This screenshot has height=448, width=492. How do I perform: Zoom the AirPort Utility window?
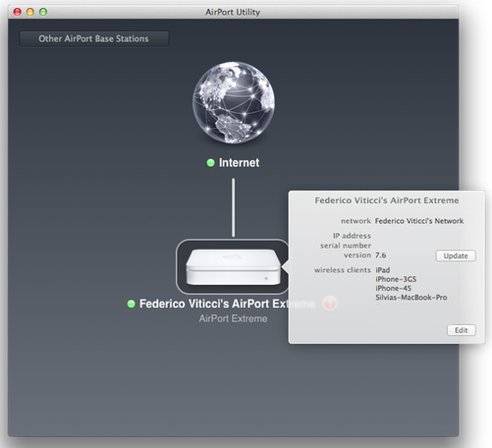click(43, 12)
